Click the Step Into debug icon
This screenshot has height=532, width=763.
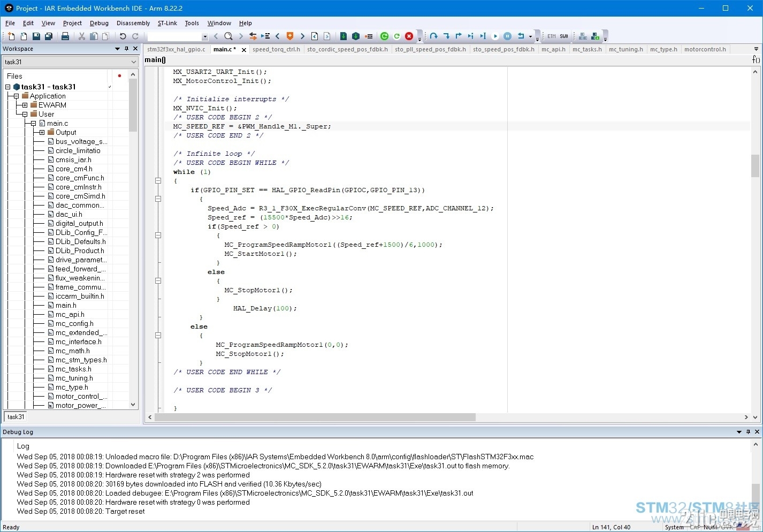446,36
